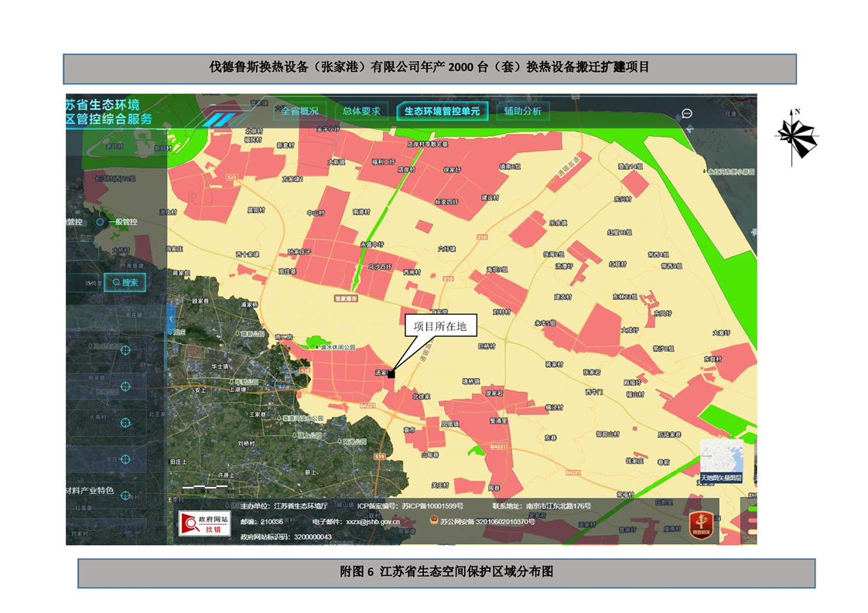Click the first locate target icon in list
Image resolution: width=868 pixels, height=613 pixels.
pyautogui.click(x=126, y=350)
